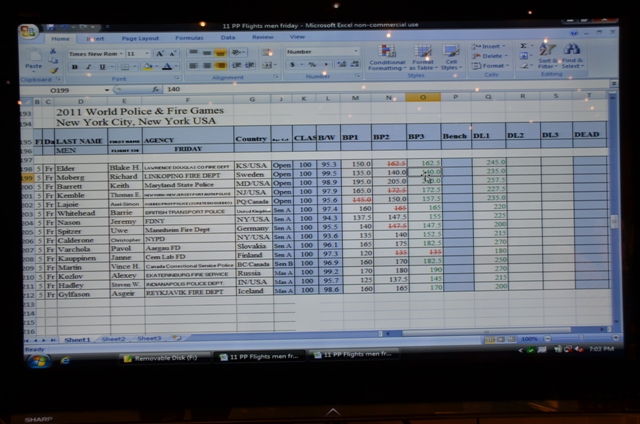Toggle Center horizontal alignment
This screenshot has height=424, width=640.
click(207, 66)
